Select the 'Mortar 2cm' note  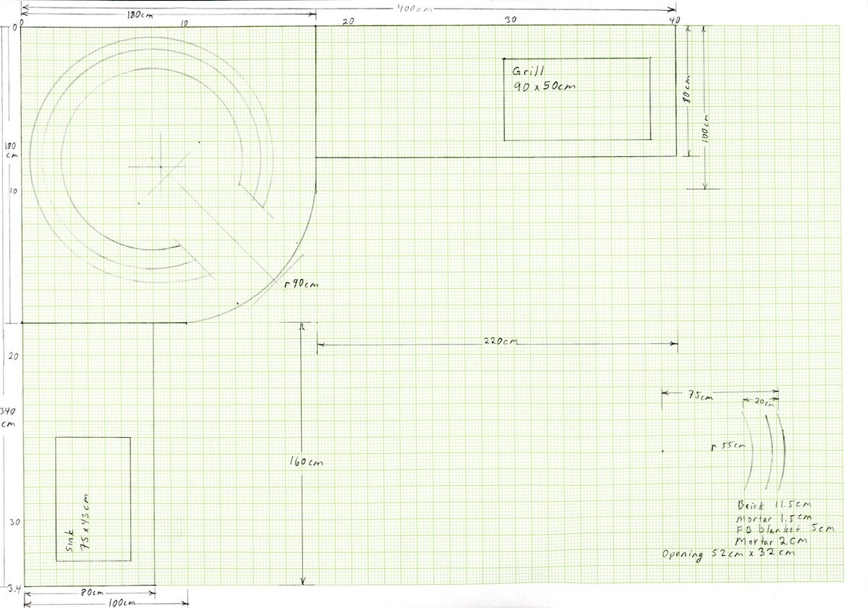click(770, 541)
